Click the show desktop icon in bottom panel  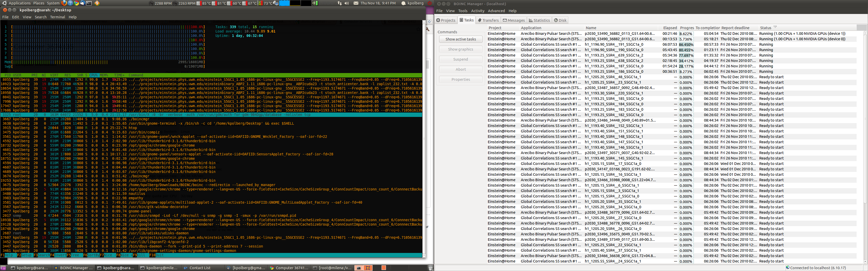click(3, 268)
